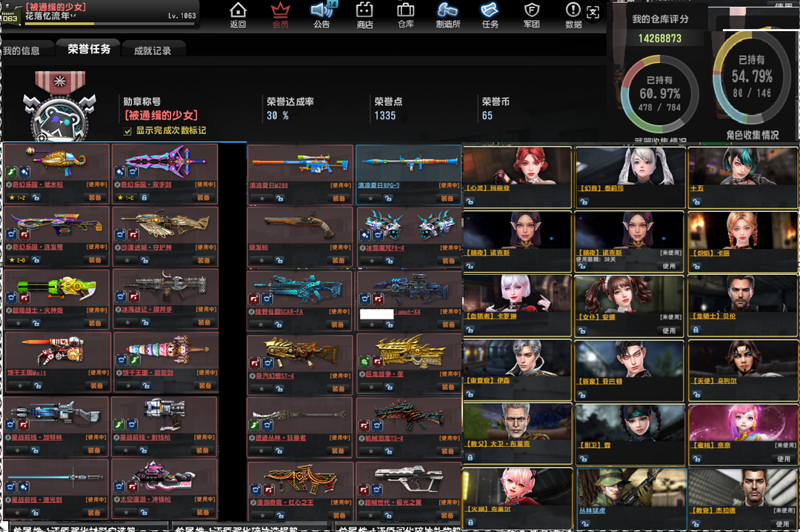Toggle the 显示完成次数标记 checkbox
This screenshot has width=800, height=532.
(127, 131)
